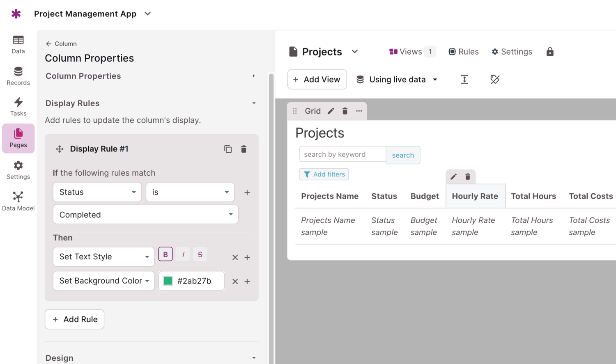
Task: Click the search by keyword field
Action: click(342, 154)
